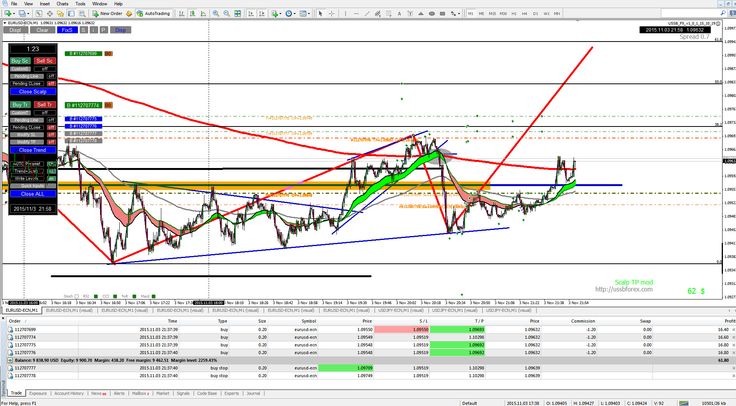Open the Insert menu
The height and width of the screenshot is (406, 736).
tap(45, 4)
